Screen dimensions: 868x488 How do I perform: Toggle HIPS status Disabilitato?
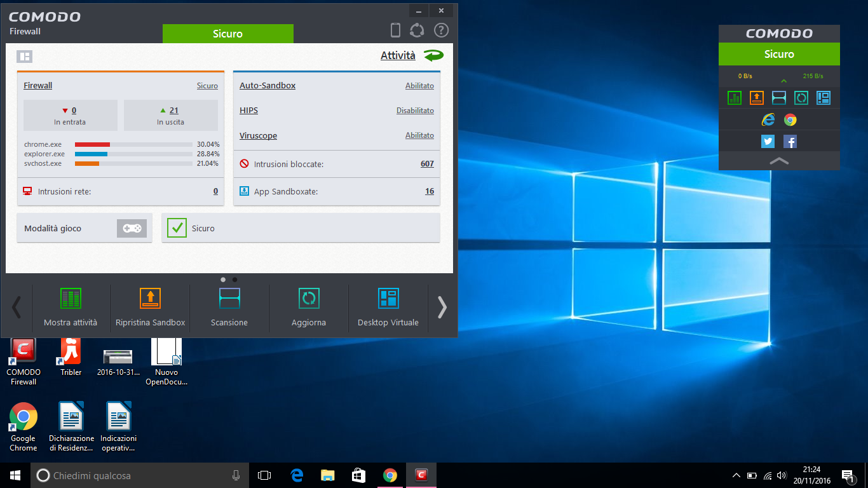(x=415, y=111)
